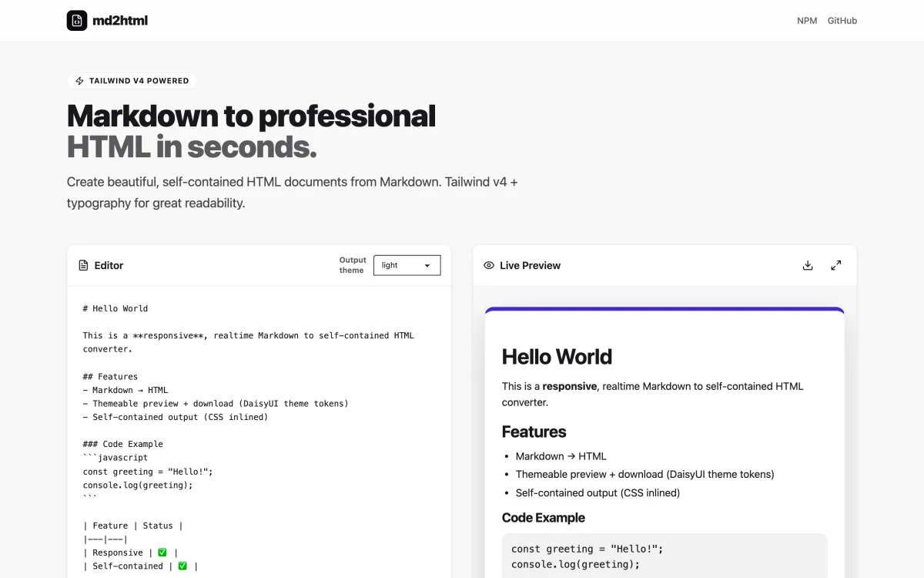Open the NPM link
This screenshot has height=578, width=924.
[x=807, y=21]
